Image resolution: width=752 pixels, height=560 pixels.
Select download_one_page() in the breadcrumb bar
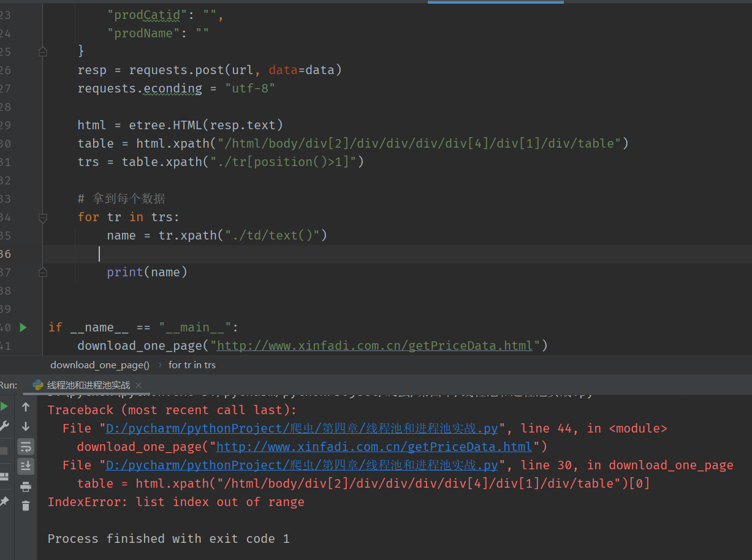(x=100, y=365)
